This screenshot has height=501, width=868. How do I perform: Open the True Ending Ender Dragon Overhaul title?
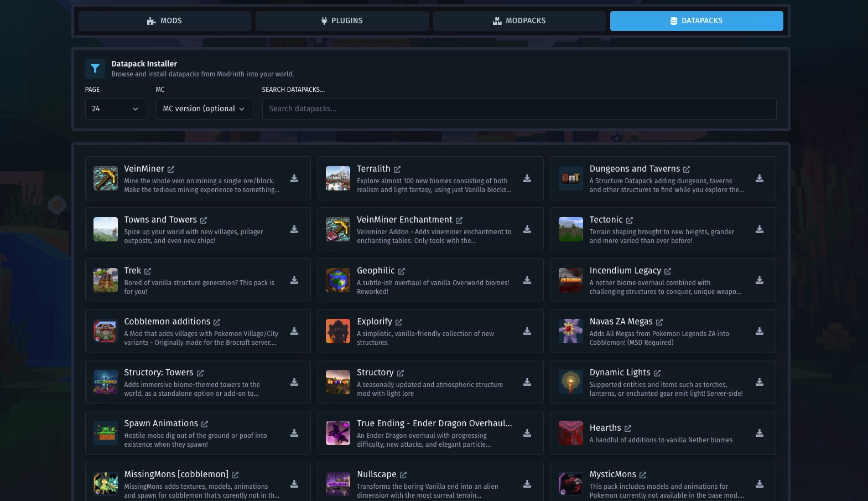[x=434, y=423]
